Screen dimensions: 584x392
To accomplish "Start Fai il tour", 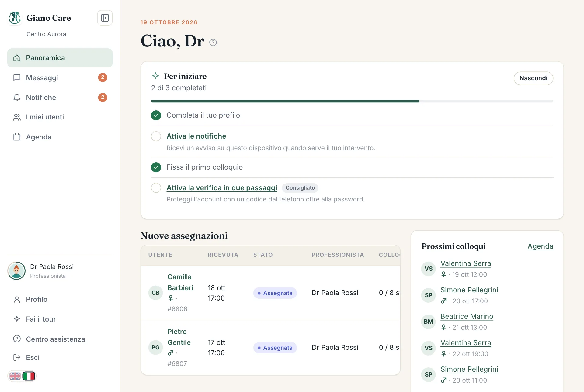I will (x=60, y=319).
